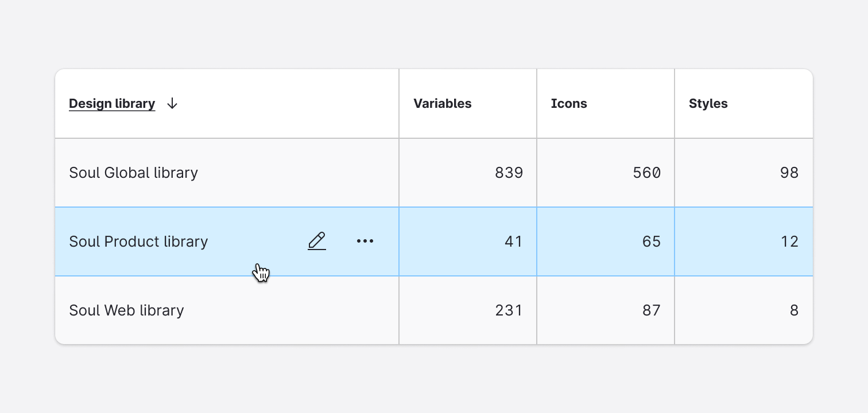Click the Icons column header
868x413 pixels.
pos(569,104)
